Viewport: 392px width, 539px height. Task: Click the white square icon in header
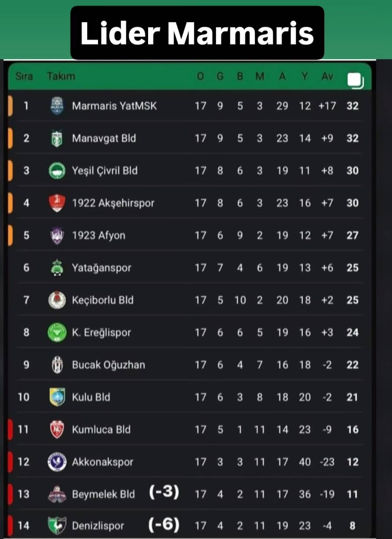[355, 80]
